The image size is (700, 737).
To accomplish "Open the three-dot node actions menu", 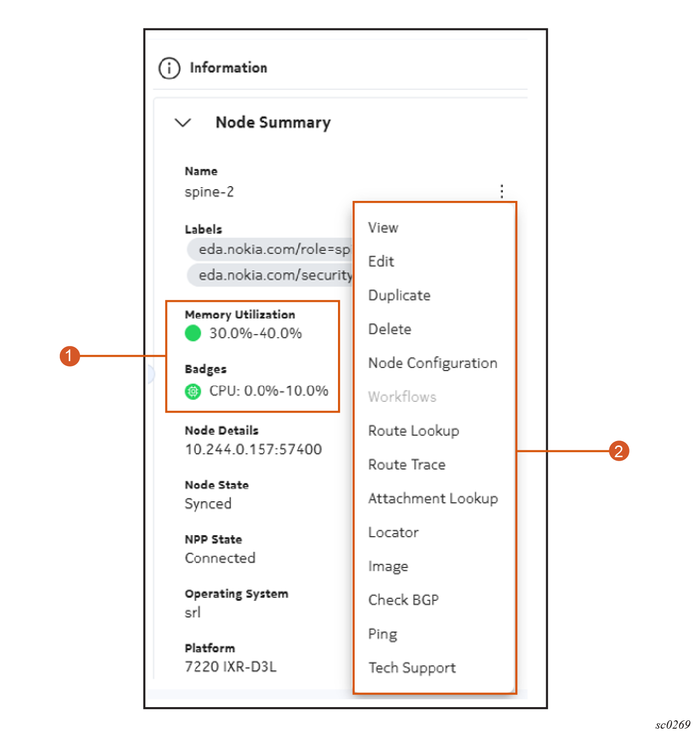I will click(x=502, y=191).
